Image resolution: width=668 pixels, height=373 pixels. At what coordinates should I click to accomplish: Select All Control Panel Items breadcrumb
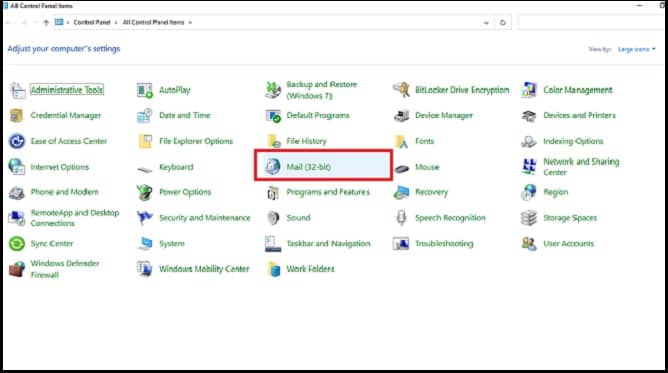coord(153,22)
